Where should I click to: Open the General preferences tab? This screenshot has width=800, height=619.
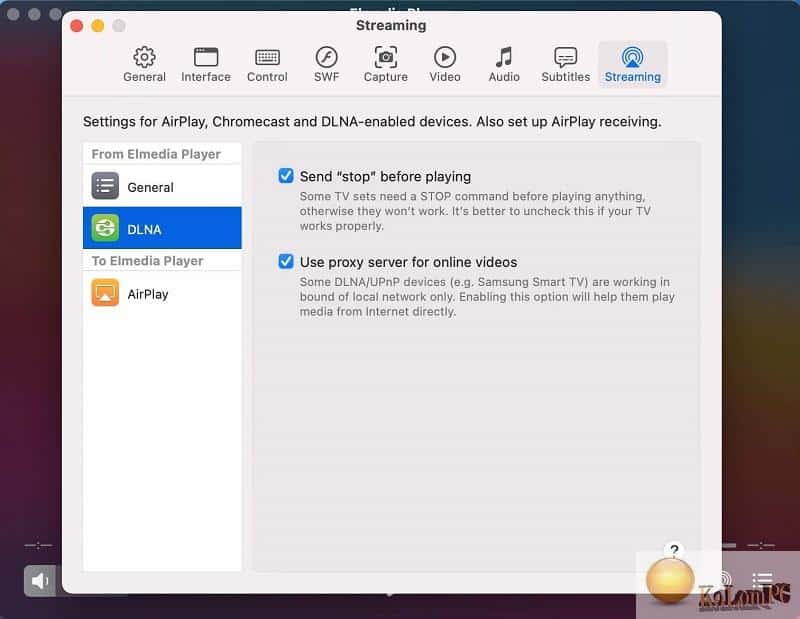[144, 64]
